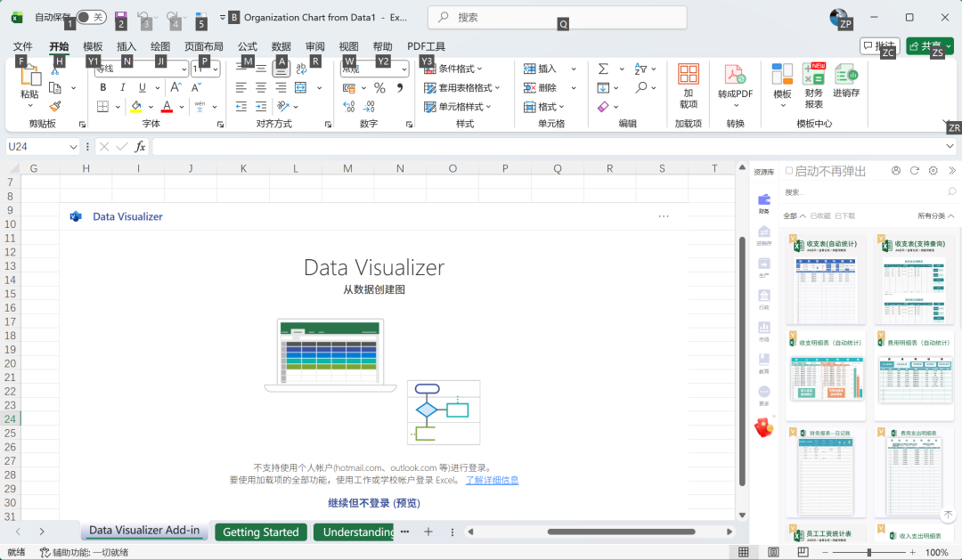The height and width of the screenshot is (560, 962).
Task: Toggle the AutoSave (自动保存) switch
Action: [x=92, y=17]
